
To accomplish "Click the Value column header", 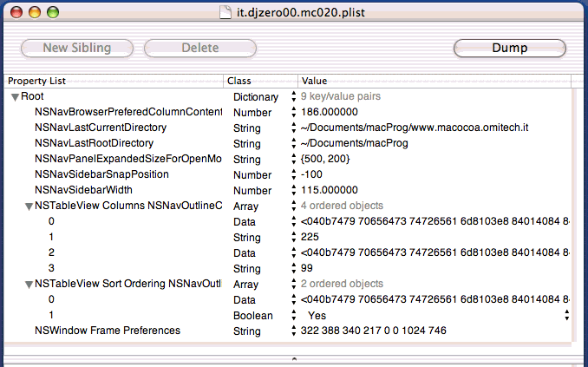I will 434,81.
